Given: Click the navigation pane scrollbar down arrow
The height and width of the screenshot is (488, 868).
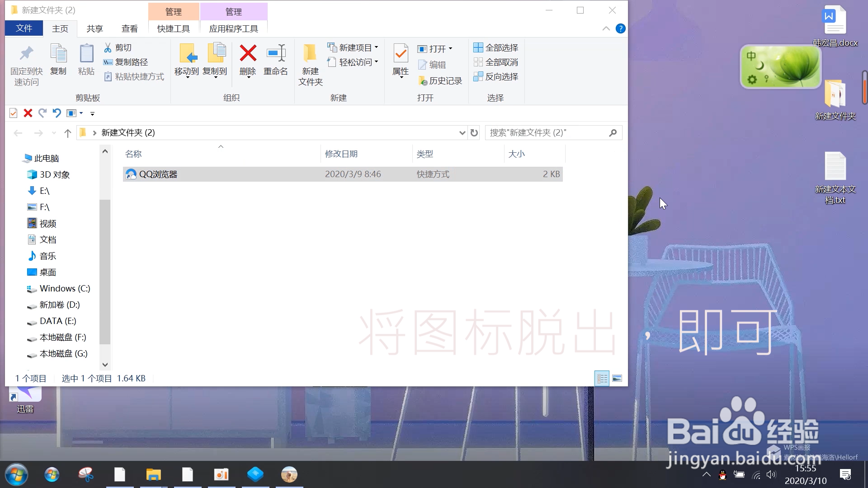Looking at the screenshot, I should (105, 365).
